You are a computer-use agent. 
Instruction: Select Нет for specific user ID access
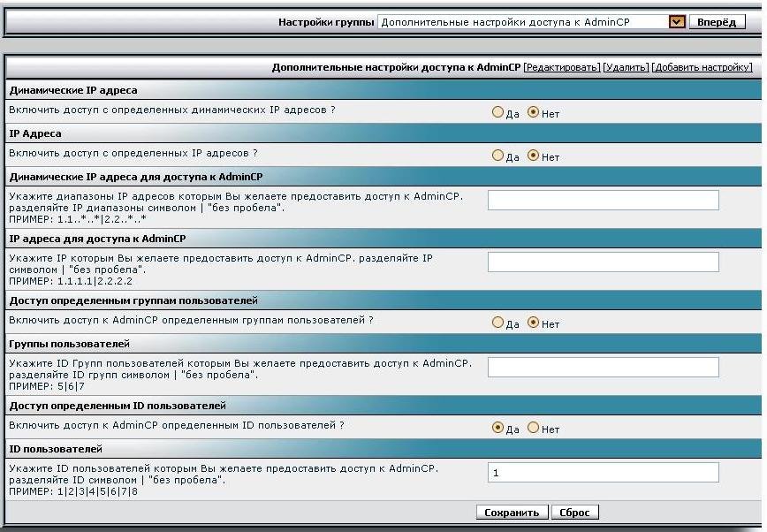click(x=533, y=428)
